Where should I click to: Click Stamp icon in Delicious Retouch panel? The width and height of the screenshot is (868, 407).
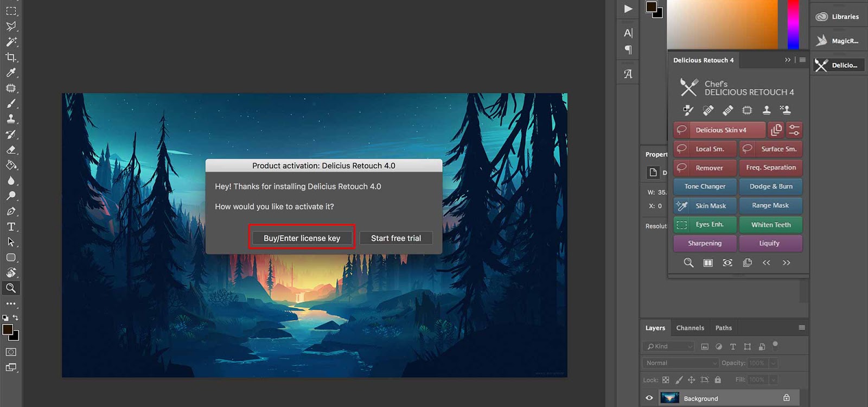[767, 111]
